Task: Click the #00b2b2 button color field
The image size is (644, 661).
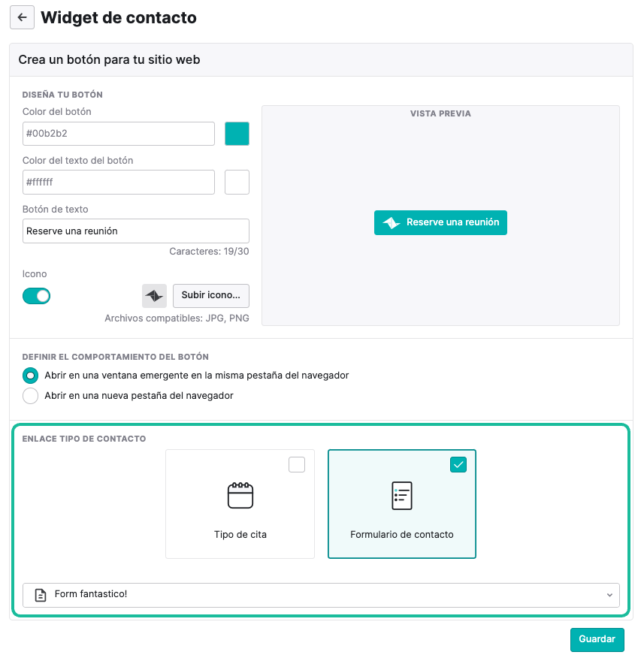Action: pos(119,134)
